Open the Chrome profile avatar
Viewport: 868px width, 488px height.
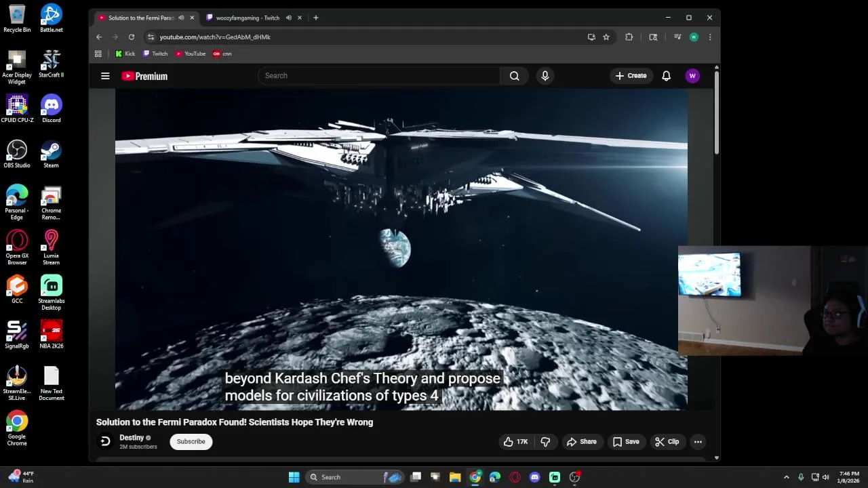pos(694,37)
